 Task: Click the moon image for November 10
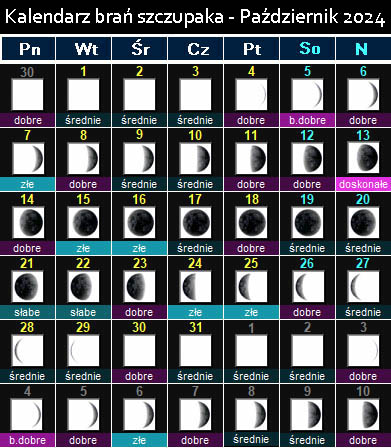pos(363,414)
